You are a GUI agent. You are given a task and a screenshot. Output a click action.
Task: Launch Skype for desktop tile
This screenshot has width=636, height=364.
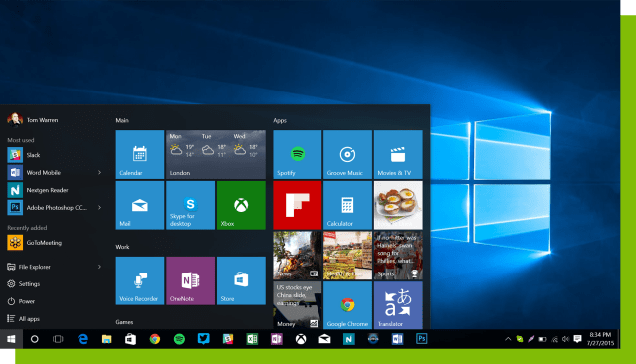(x=191, y=205)
